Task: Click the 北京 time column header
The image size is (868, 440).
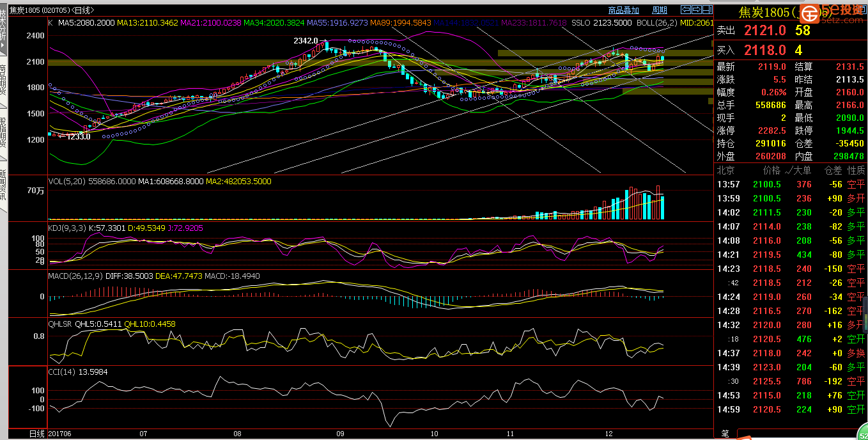Action: coord(725,170)
